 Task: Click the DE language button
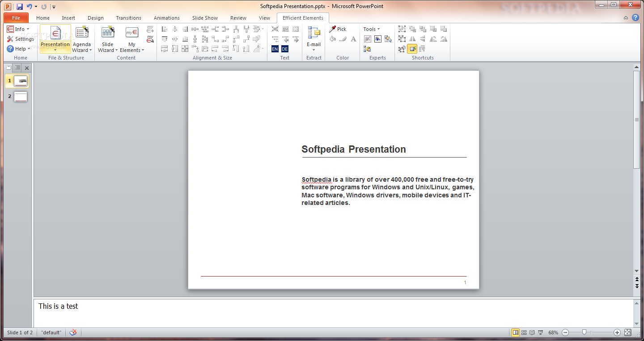[x=285, y=49]
